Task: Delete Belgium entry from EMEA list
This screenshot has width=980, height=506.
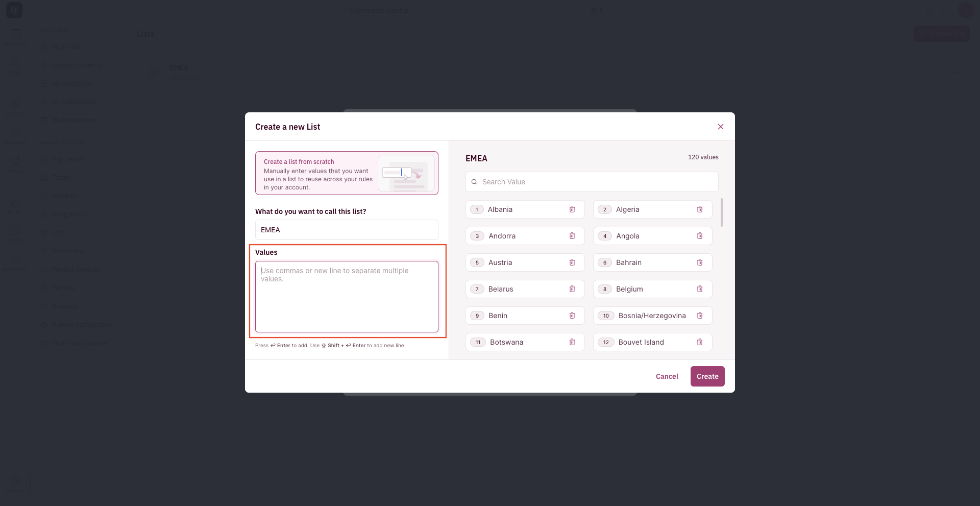Action: pyautogui.click(x=700, y=289)
